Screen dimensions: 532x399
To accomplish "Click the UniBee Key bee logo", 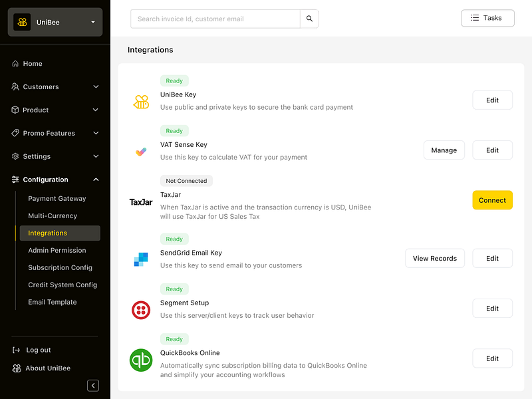I will click(x=141, y=102).
